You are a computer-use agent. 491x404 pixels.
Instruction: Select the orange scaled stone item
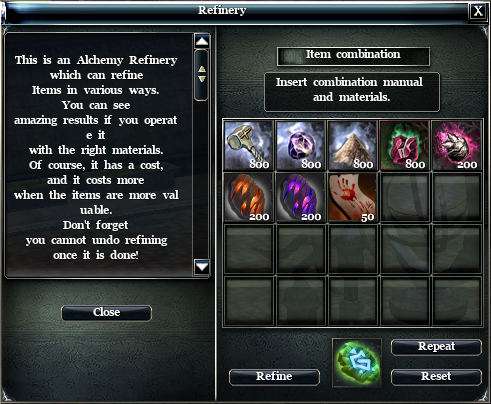[x=249, y=197]
